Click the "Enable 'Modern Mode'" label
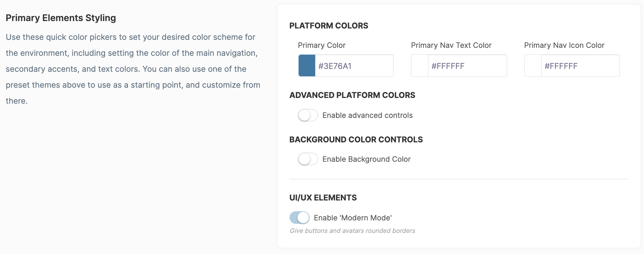This screenshot has width=644, height=254. [353, 218]
